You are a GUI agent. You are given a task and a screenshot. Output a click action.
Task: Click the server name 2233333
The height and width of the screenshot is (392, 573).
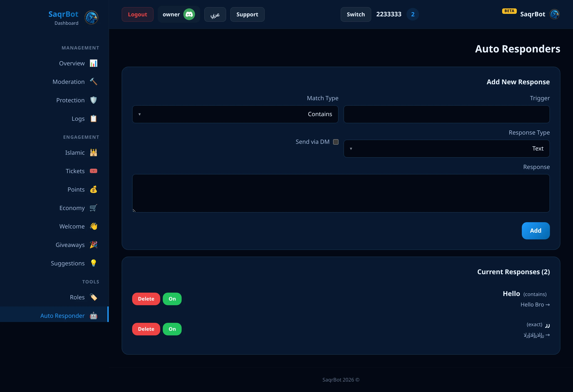[389, 14]
